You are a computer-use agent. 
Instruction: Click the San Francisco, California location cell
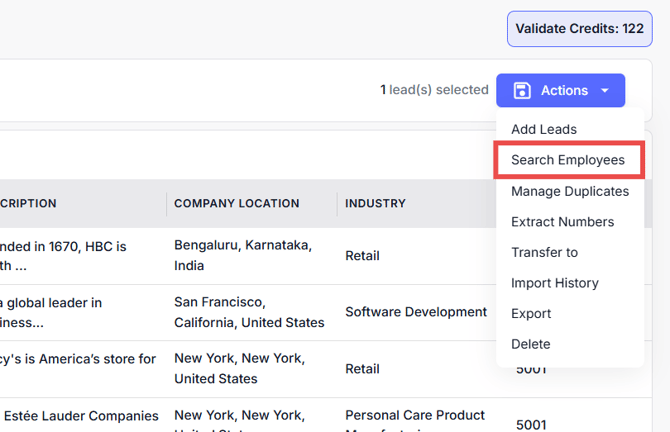(x=249, y=312)
